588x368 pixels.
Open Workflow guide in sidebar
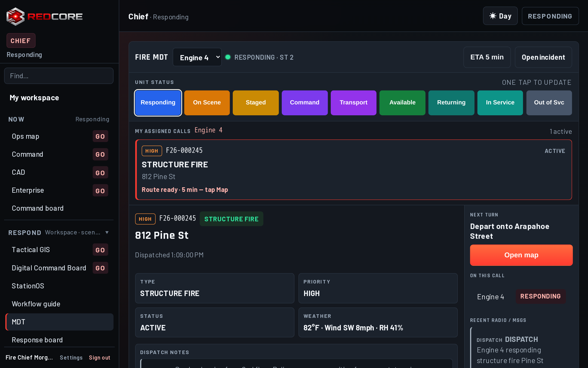tap(36, 304)
